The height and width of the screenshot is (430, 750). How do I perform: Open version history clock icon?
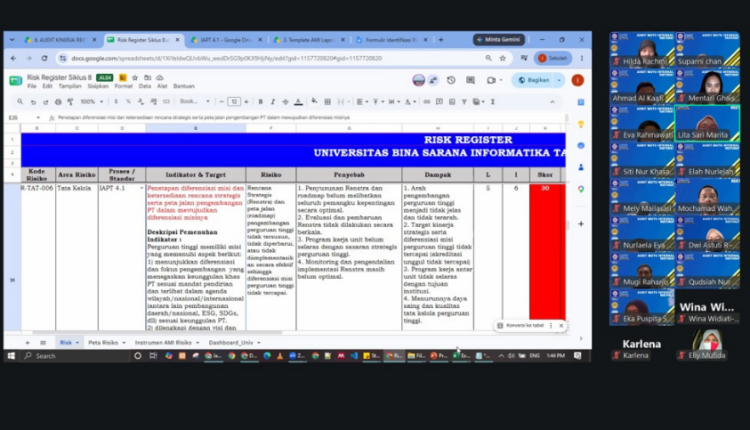click(x=451, y=80)
